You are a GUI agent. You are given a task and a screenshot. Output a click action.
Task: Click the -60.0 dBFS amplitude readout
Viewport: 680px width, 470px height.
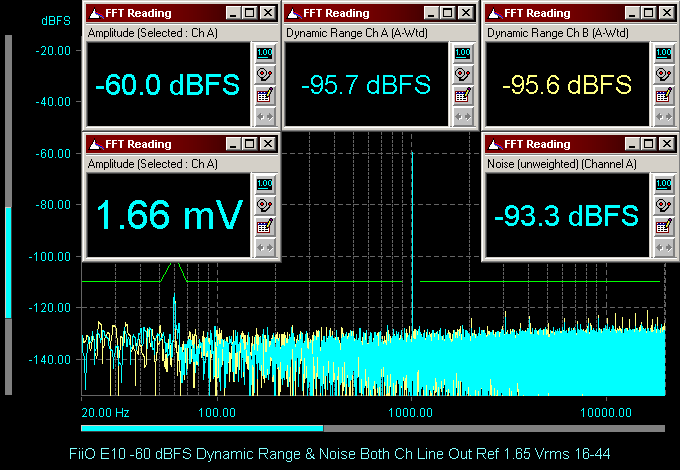point(167,85)
